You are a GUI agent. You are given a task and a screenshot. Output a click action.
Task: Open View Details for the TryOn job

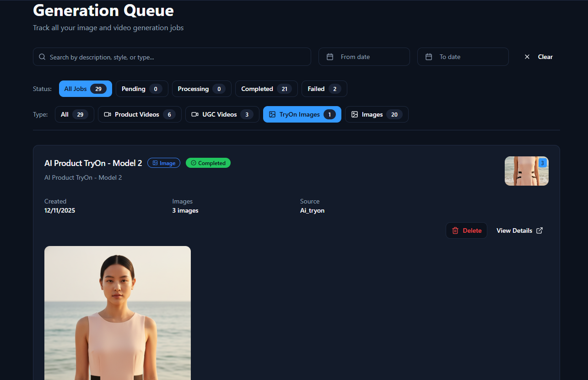pos(514,230)
